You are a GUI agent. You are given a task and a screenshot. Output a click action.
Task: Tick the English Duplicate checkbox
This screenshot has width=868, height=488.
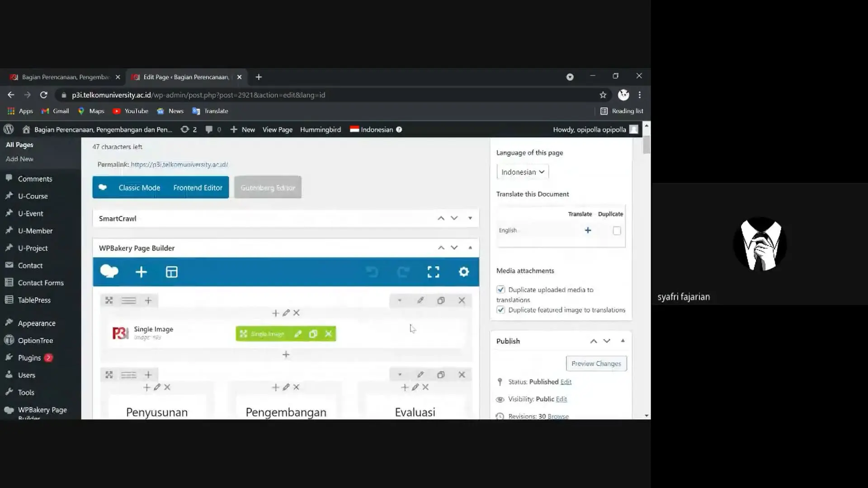tap(617, 231)
